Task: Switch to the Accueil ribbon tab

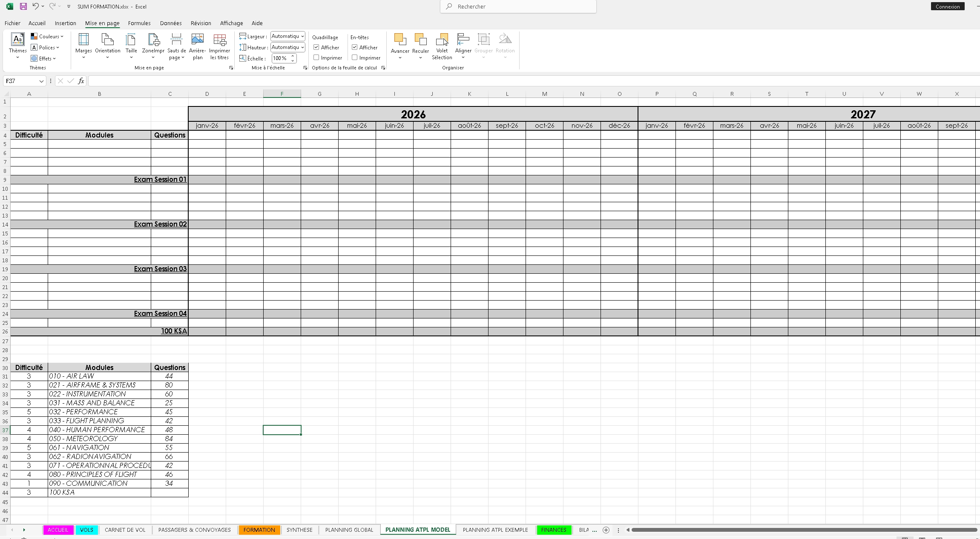Action: click(x=37, y=23)
